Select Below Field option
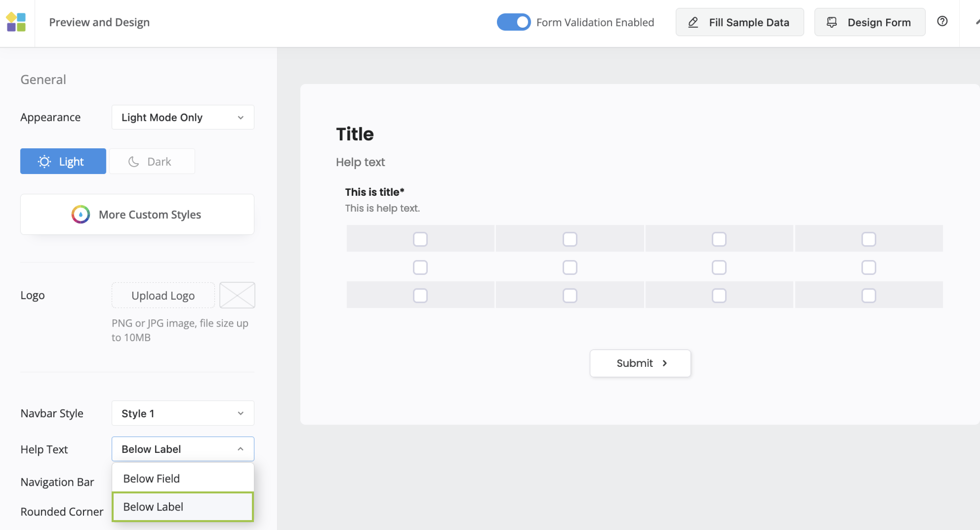980x530 pixels. (183, 478)
